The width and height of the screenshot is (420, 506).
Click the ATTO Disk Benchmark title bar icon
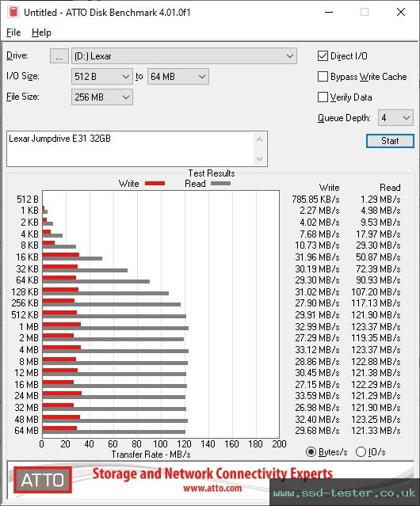pyautogui.click(x=13, y=12)
